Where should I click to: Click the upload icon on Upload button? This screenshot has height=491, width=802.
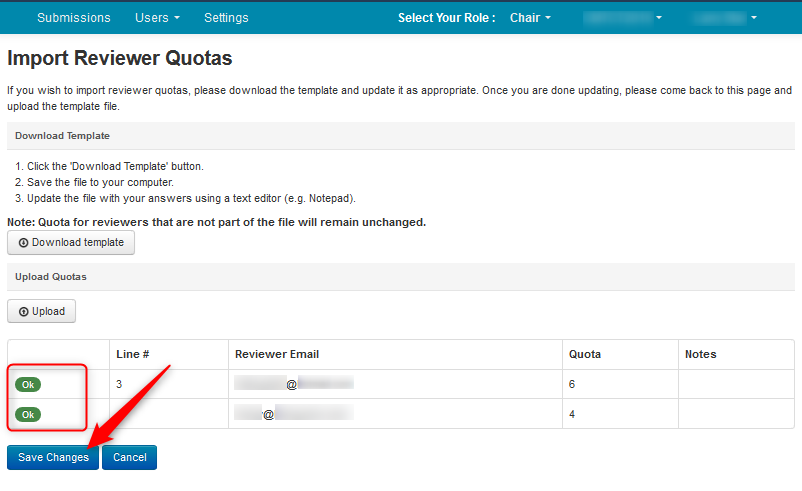[24, 312]
